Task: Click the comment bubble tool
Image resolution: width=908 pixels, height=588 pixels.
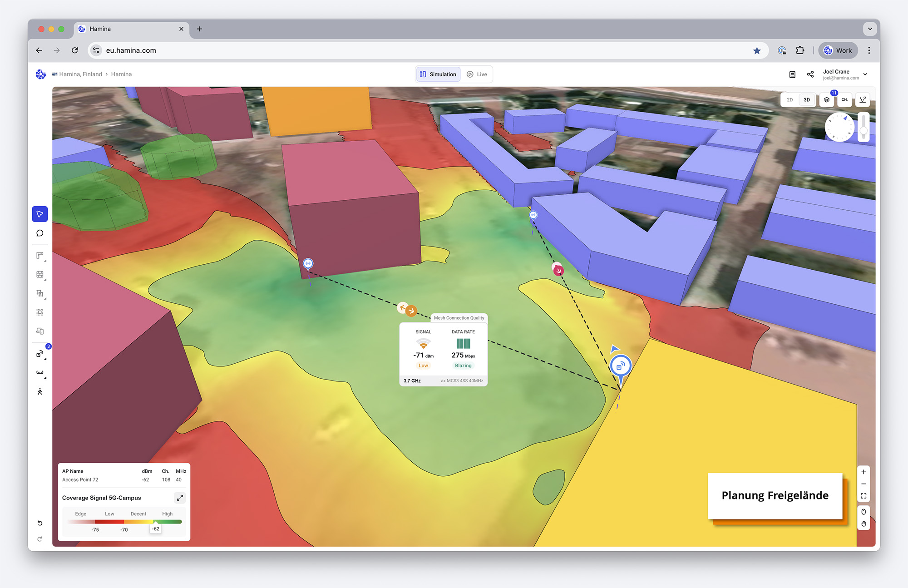Action: (40, 233)
